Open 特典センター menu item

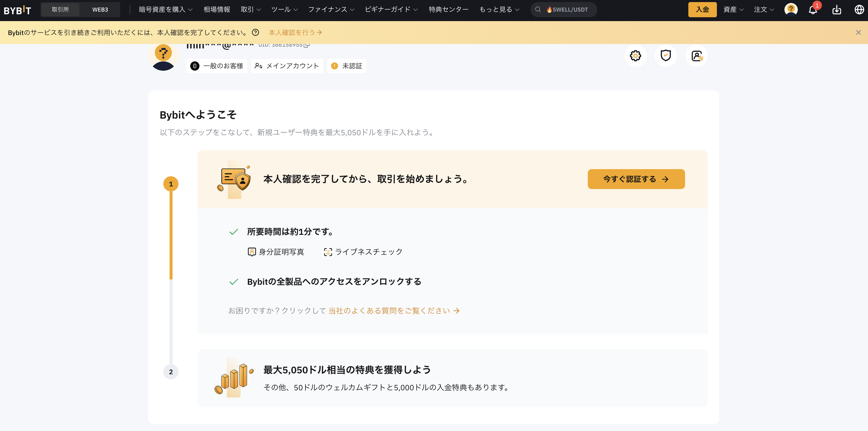[x=449, y=10]
